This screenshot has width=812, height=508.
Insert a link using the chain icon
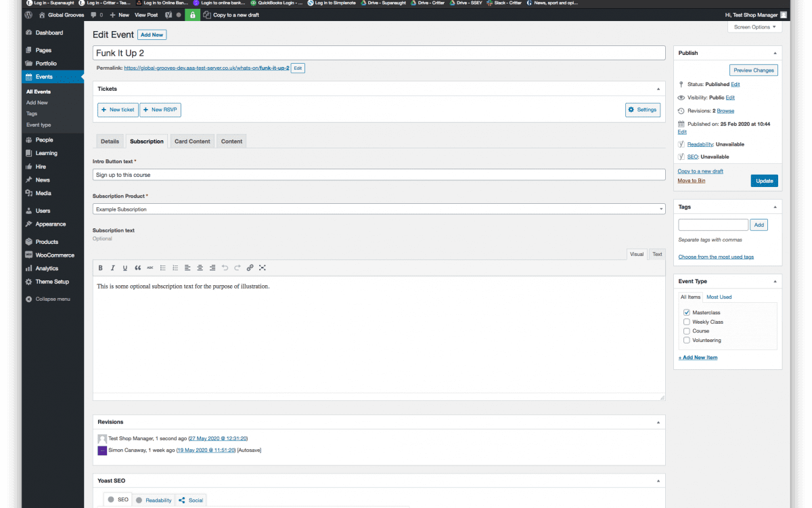(x=250, y=268)
